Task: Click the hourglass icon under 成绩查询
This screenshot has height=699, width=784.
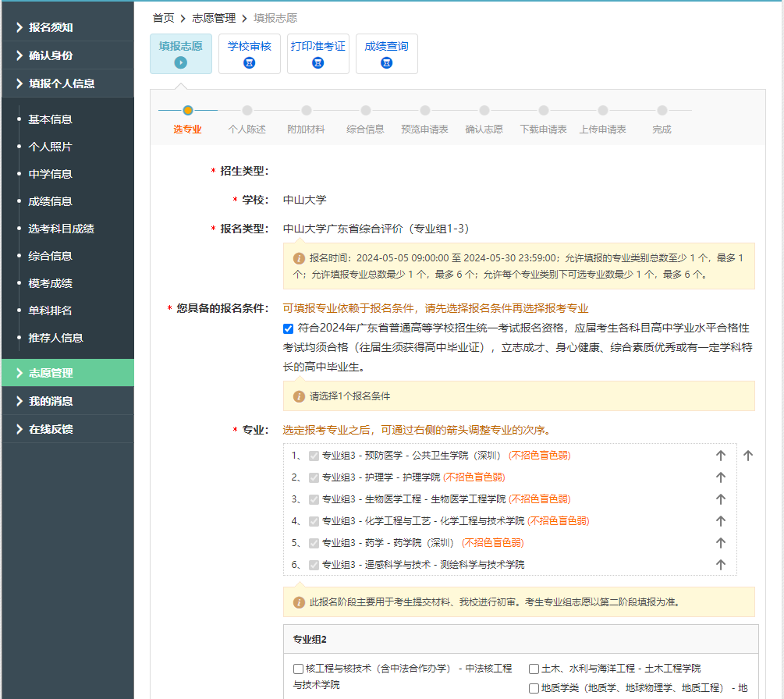Action: click(386, 62)
